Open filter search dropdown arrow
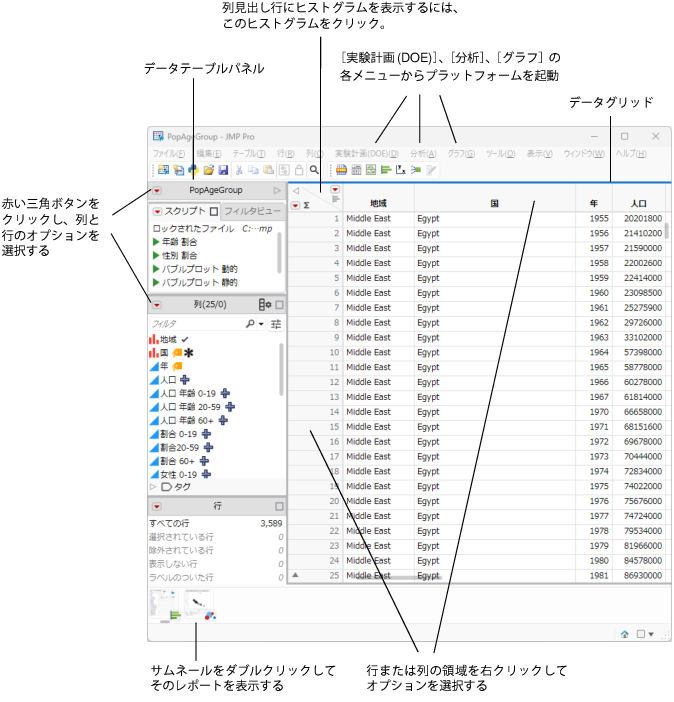674x702 pixels. point(261,324)
